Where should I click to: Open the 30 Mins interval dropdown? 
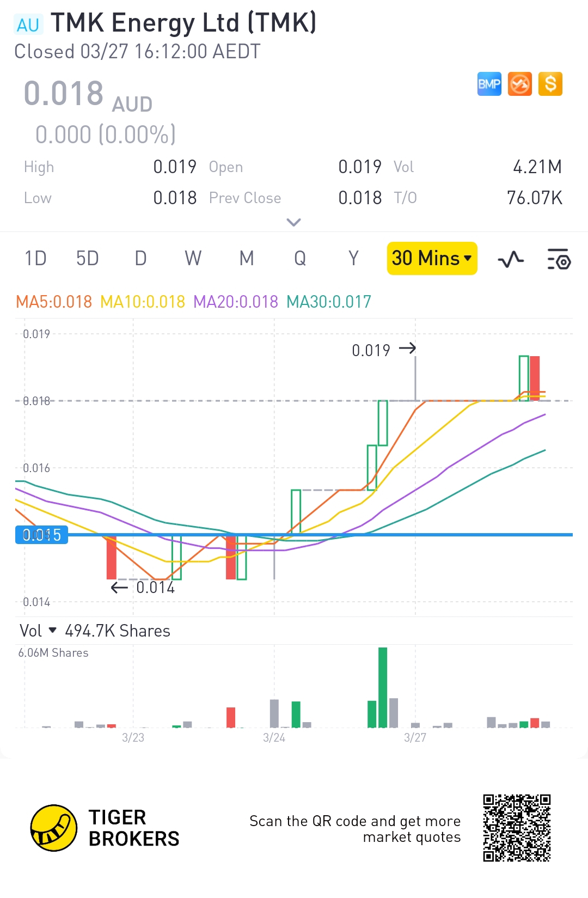click(x=432, y=258)
